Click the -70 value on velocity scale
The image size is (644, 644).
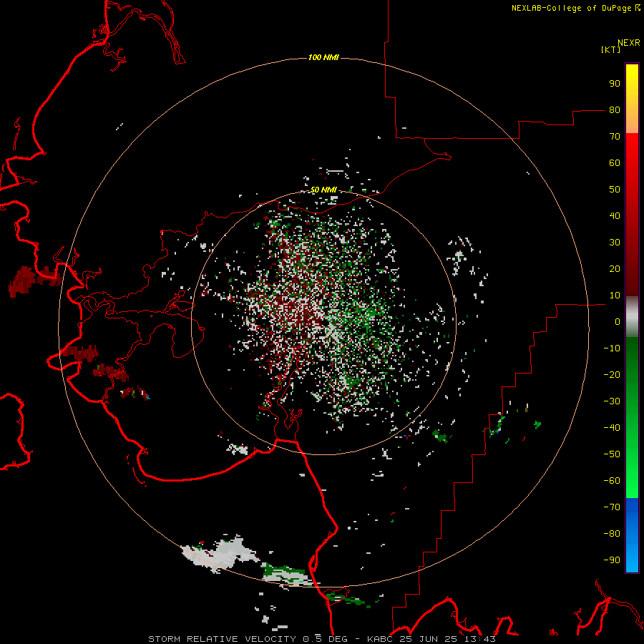(x=612, y=507)
